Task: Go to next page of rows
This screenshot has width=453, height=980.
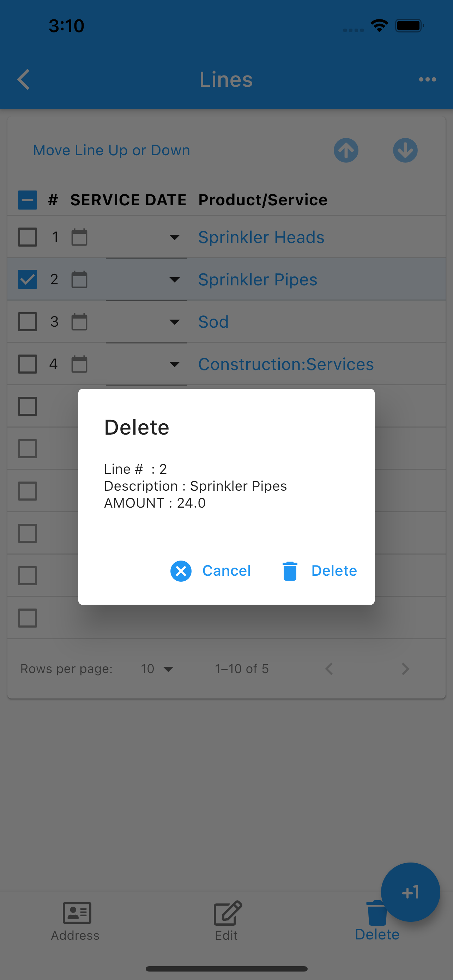Action: (x=405, y=669)
